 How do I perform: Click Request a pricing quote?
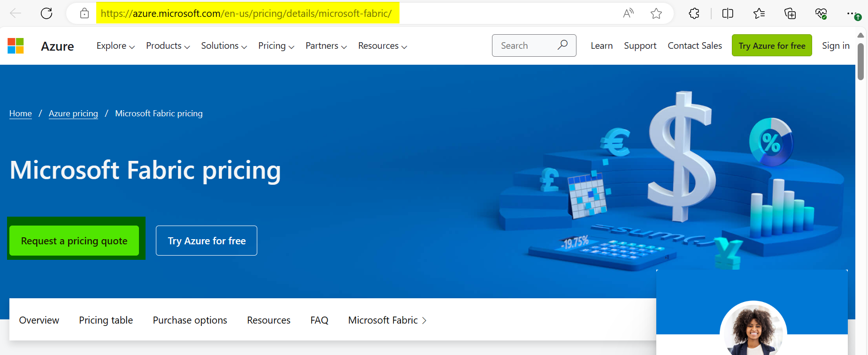coord(74,241)
